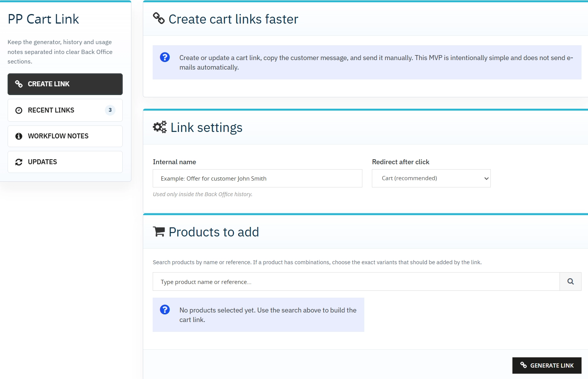Image resolution: width=588 pixels, height=379 pixels.
Task: Select the clock icon beside Recent Links
Action: tap(19, 110)
